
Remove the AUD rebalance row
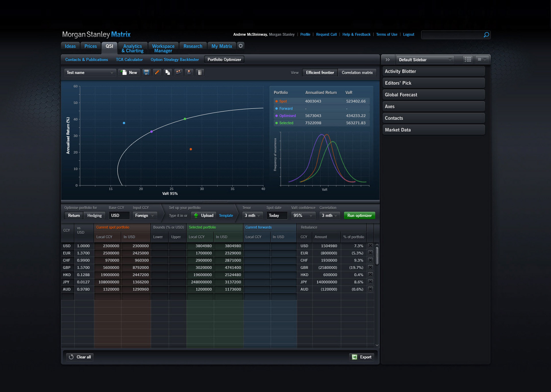click(370, 289)
